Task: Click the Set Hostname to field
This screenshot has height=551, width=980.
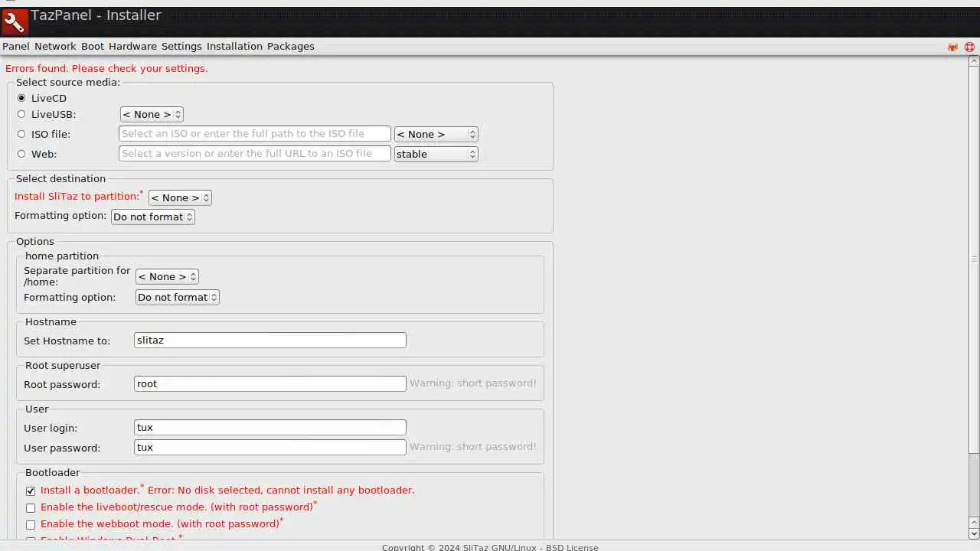Action: coord(270,341)
